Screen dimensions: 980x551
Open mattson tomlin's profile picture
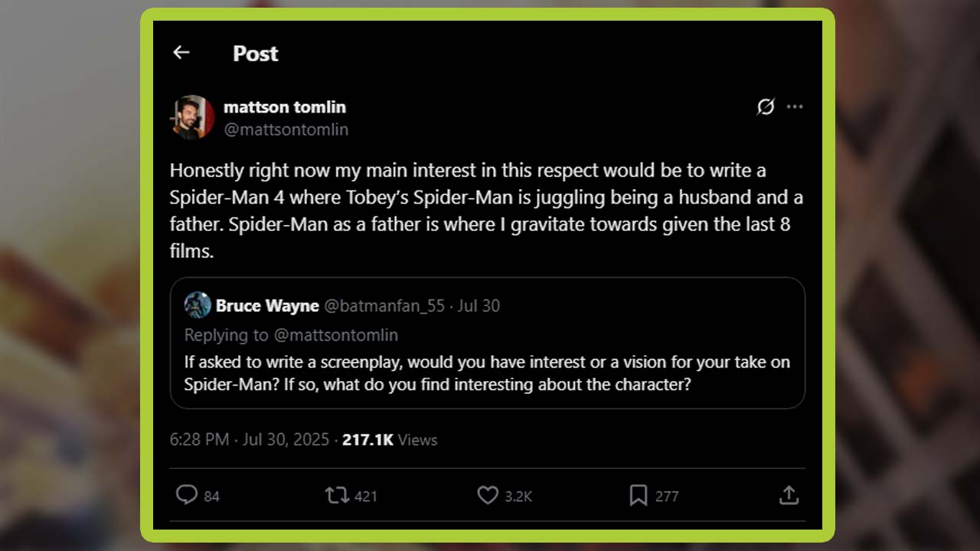pos(192,117)
